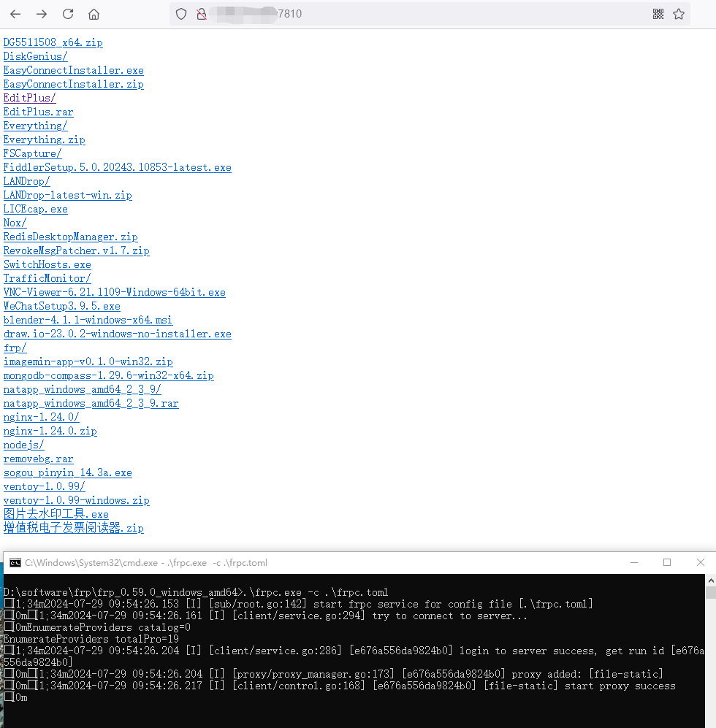Image resolution: width=716 pixels, height=728 pixels.
Task: Download EasyConnectInstaller.zip
Action: 73,85
